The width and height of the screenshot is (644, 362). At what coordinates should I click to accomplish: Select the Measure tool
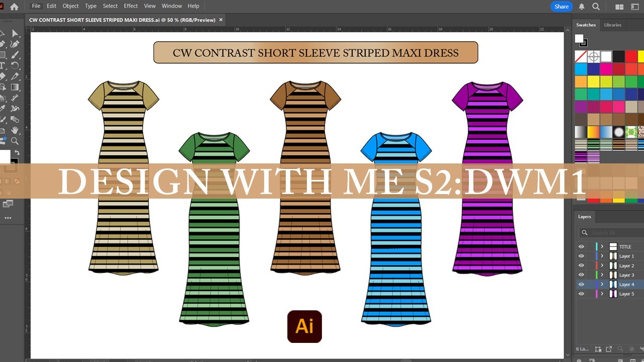coord(15,98)
